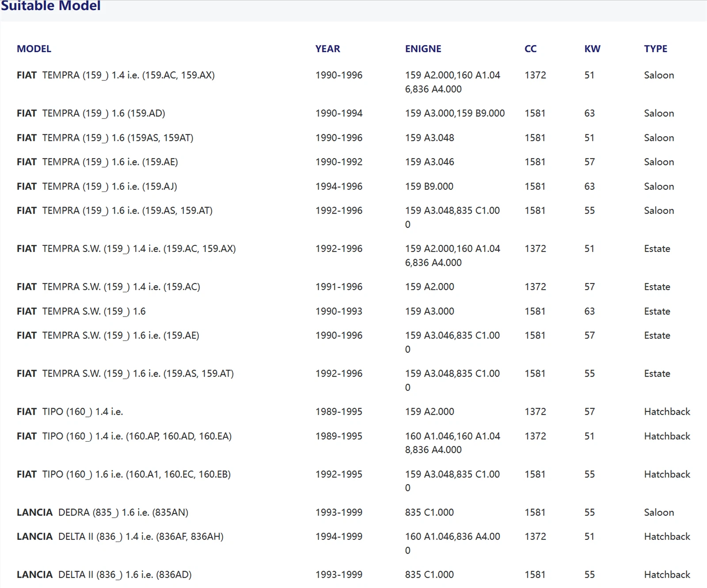Click the Suitable Model heading
The height and width of the screenshot is (588, 707).
tap(50, 6)
